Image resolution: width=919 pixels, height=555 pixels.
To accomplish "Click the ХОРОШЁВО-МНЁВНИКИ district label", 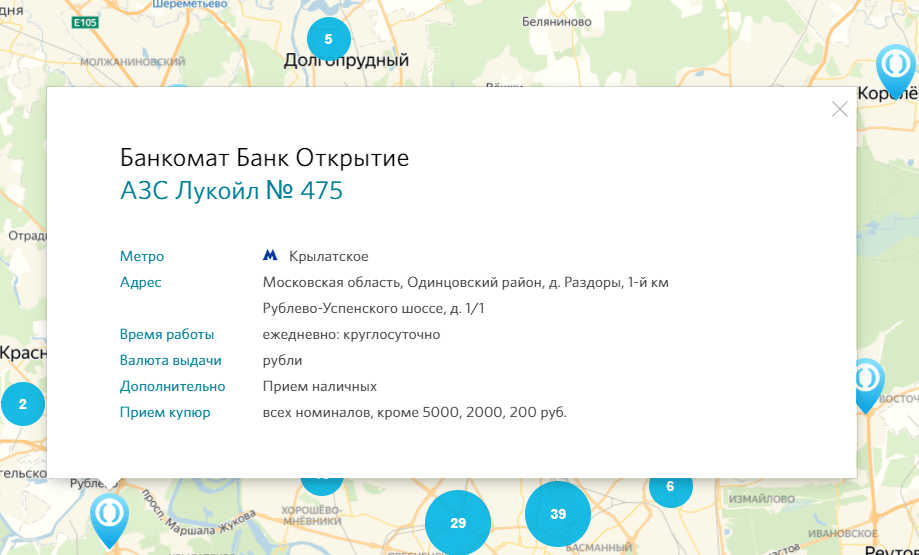I will coord(311,515).
